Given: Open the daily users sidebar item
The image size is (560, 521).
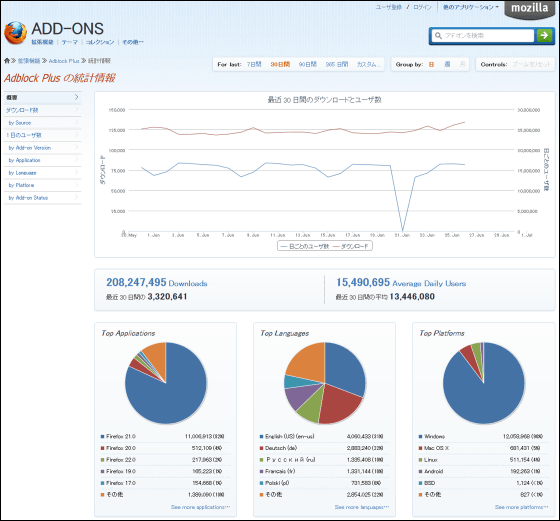Looking at the screenshot, I should [42, 135].
